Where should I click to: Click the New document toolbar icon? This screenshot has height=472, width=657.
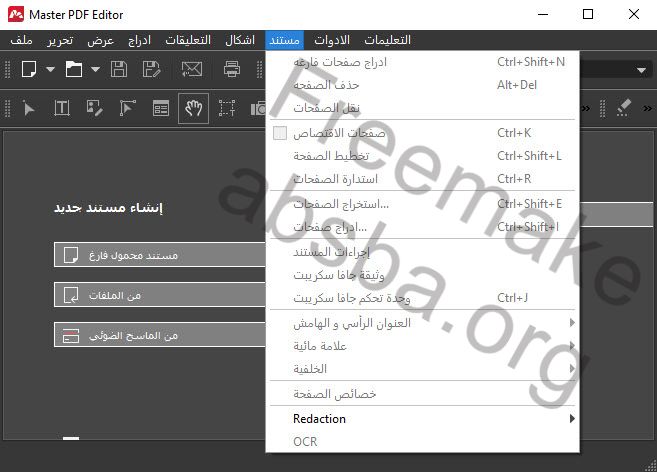(x=29, y=69)
